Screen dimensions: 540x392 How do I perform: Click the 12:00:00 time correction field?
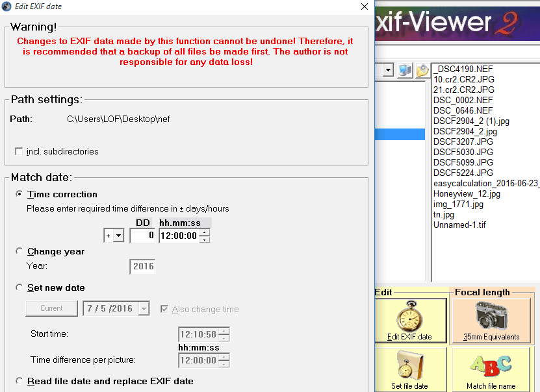tap(179, 236)
